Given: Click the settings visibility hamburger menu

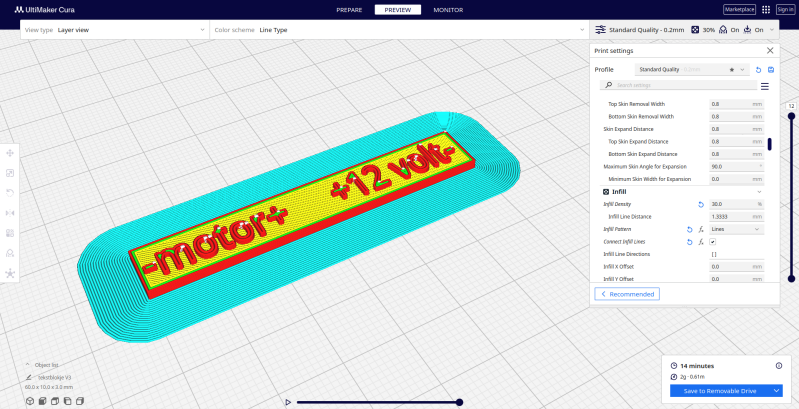Looking at the screenshot, I should (x=765, y=87).
